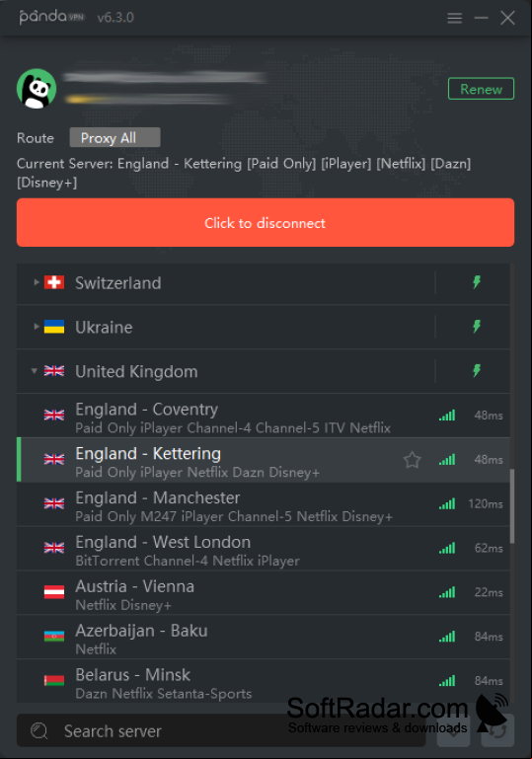Select the Azerbaijan - Baku server
Screen dimensions: 532x759
[264, 637]
